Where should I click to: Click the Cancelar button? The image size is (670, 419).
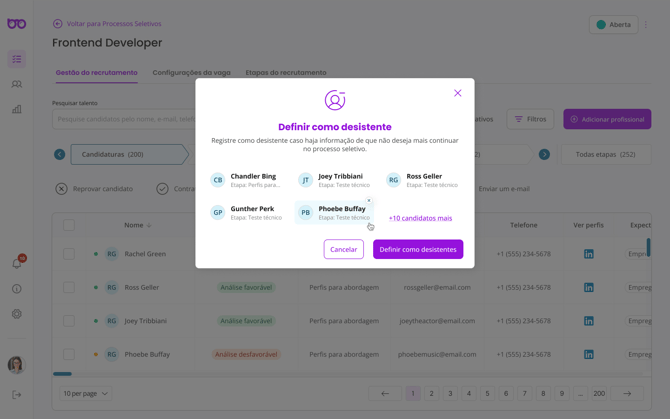coord(343,249)
